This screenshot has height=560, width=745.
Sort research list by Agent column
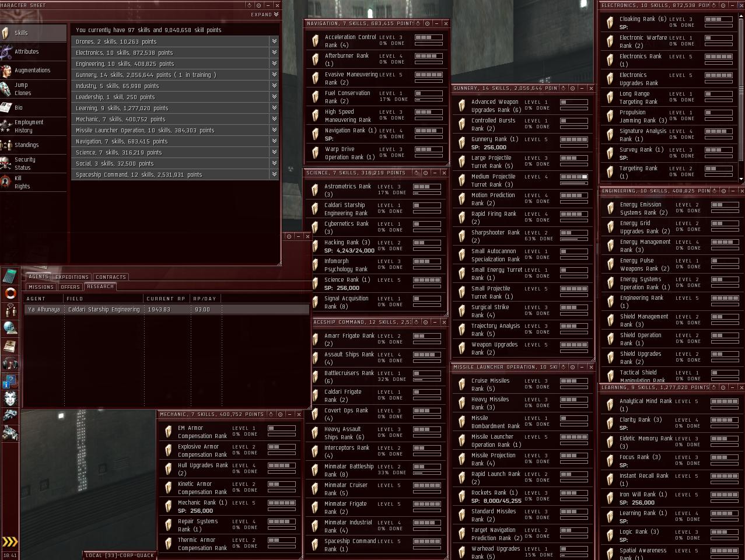point(44,299)
